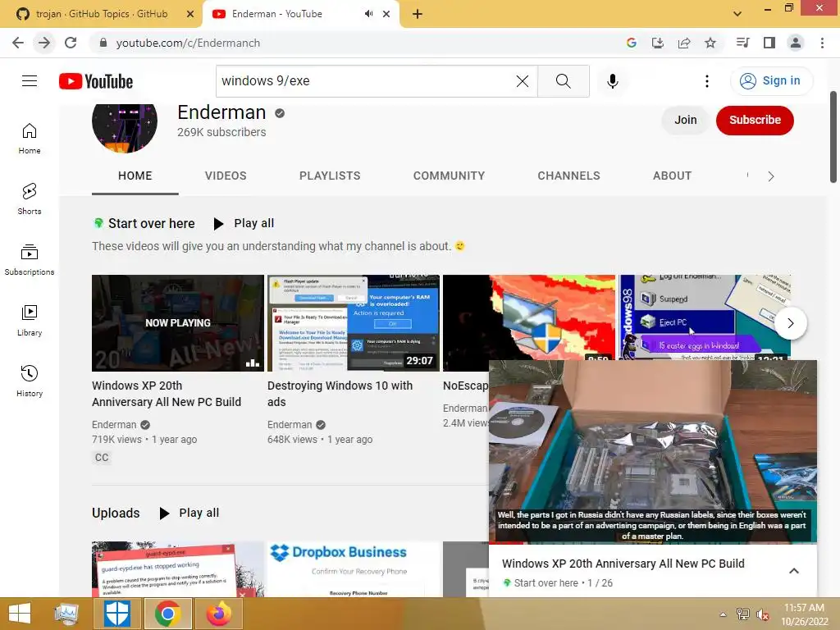Expand the miniplayer playlist panel chevron

pyautogui.click(x=794, y=571)
